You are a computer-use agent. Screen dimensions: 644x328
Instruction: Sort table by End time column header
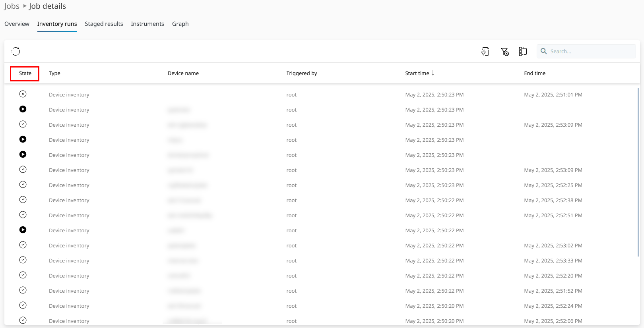[x=534, y=73]
